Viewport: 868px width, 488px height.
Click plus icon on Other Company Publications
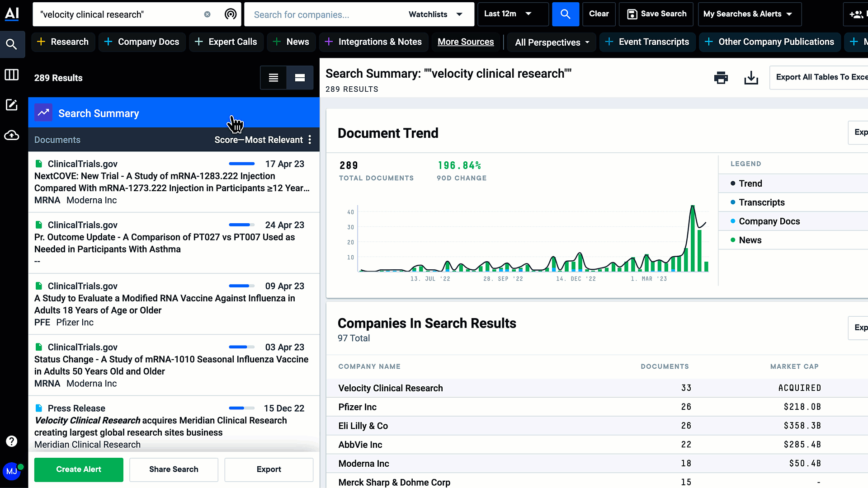(709, 42)
